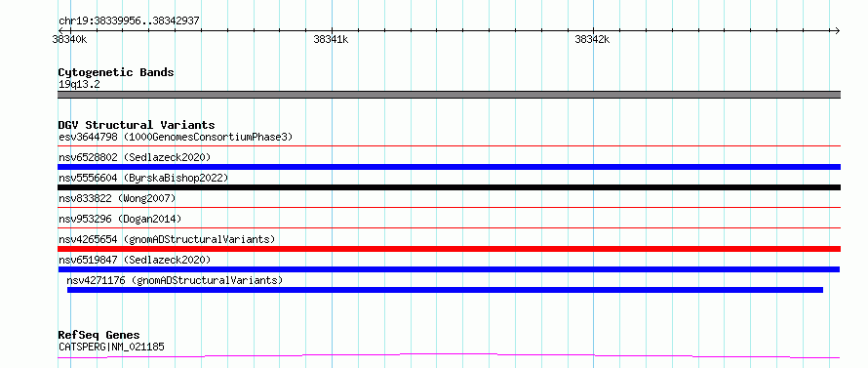Click label nsv953296 (Dogan2014)
The height and width of the screenshot is (368, 868).
(x=120, y=219)
